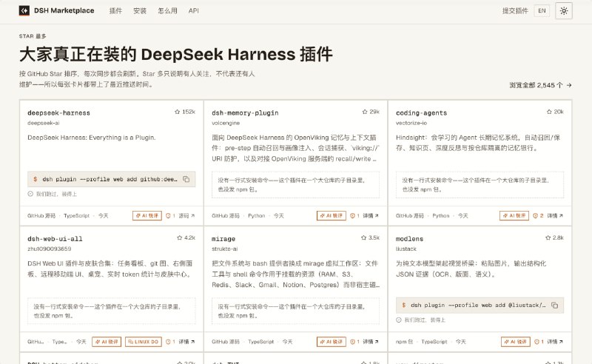Click npm 包 label on modlens card

404,342
